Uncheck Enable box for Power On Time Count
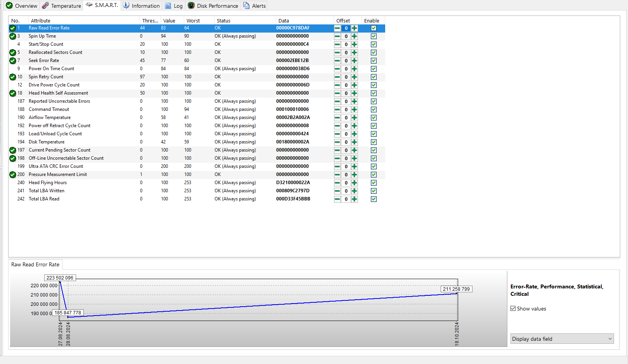Screen dimensions: 628x364 [x=374, y=69]
